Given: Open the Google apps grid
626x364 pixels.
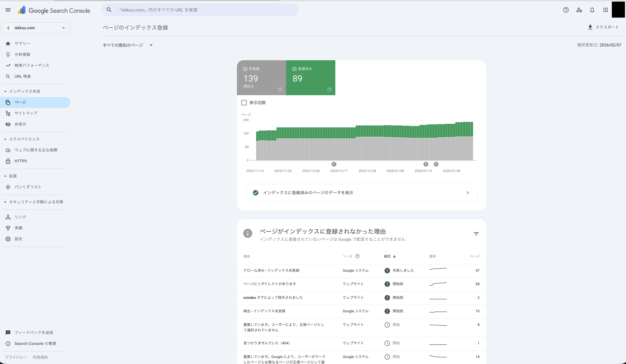Looking at the screenshot, I should (605, 10).
